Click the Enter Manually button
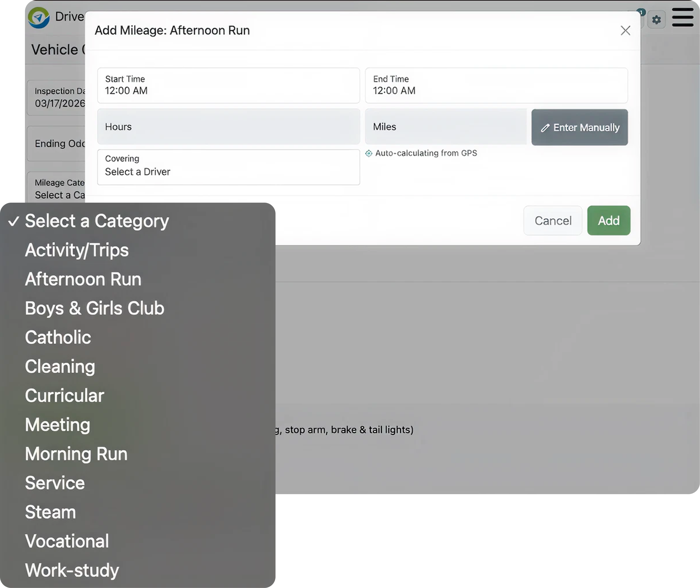 (579, 127)
